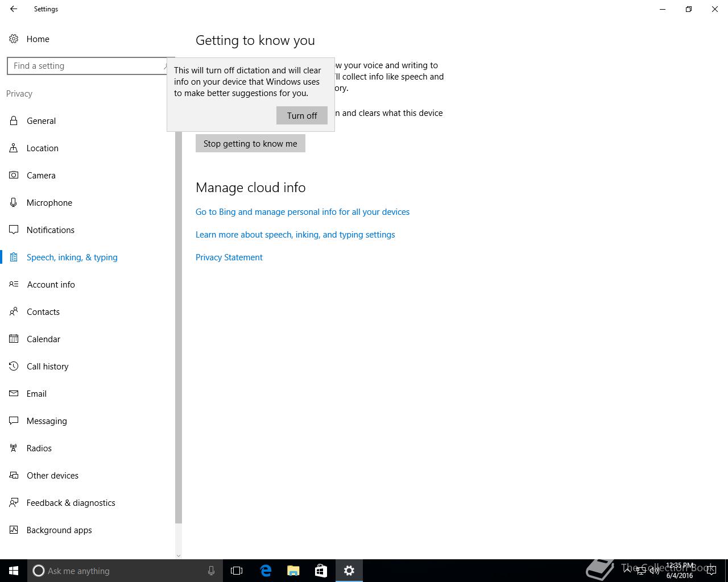Click the sidebar scroll down arrow
728x582 pixels.
coord(179,555)
